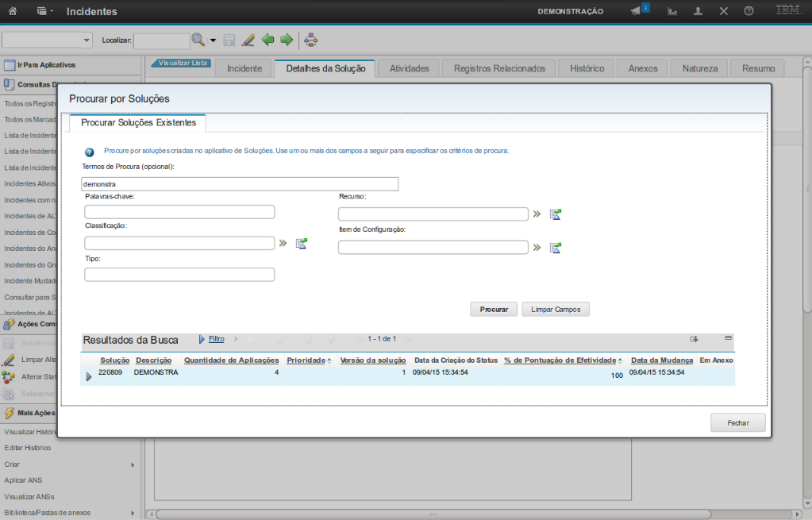This screenshot has width=812, height=520.
Task: Click the download results icon
Action: point(695,339)
